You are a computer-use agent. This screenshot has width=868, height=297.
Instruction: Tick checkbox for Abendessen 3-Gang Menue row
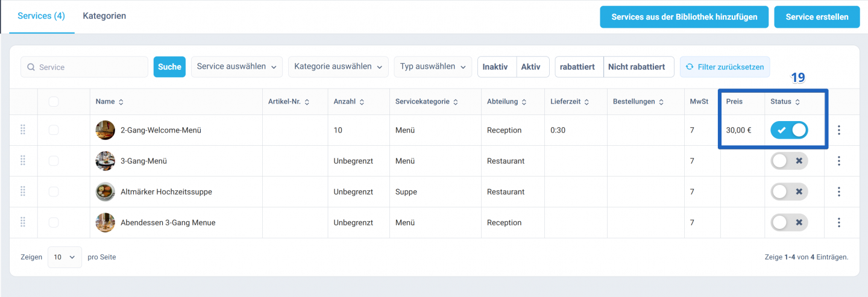[x=54, y=222]
